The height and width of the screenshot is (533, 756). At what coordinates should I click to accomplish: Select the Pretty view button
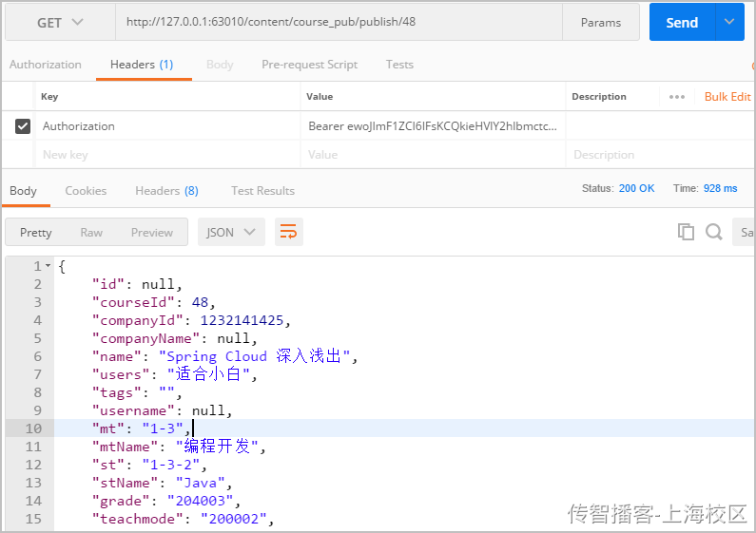coord(36,232)
